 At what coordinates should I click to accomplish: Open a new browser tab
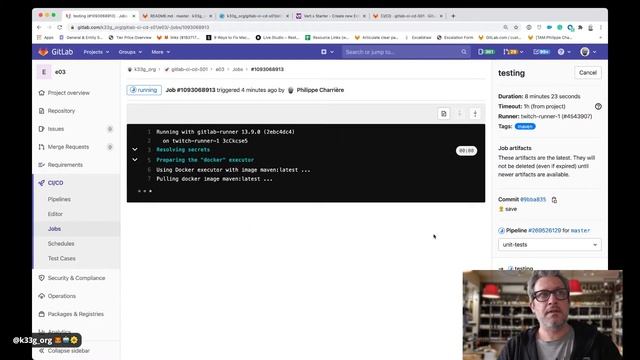point(453,16)
